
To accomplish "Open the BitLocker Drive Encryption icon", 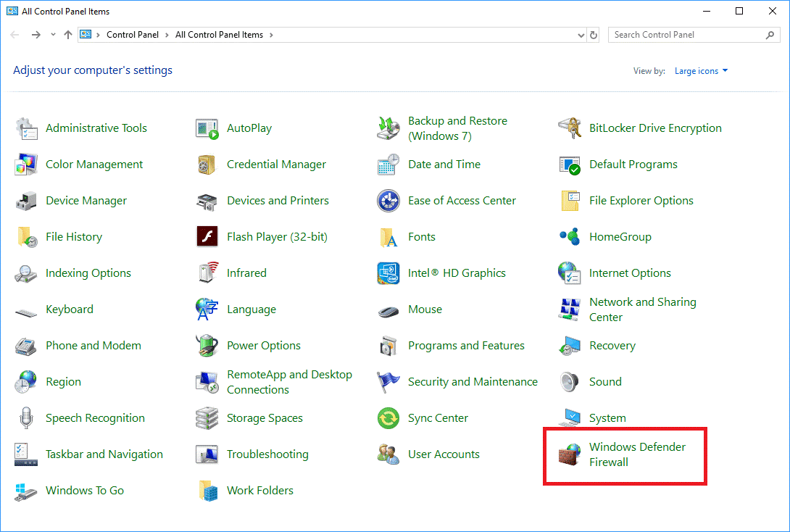I will [570, 128].
